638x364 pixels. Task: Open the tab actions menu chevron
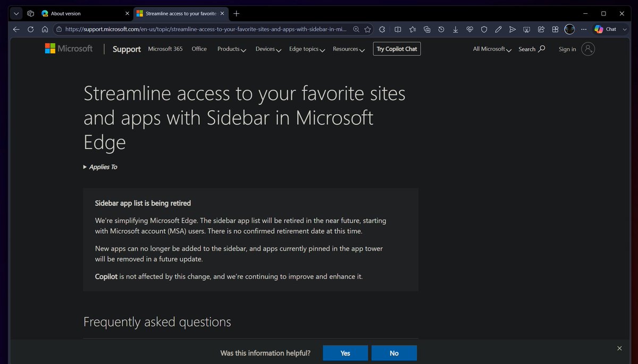[x=16, y=13]
